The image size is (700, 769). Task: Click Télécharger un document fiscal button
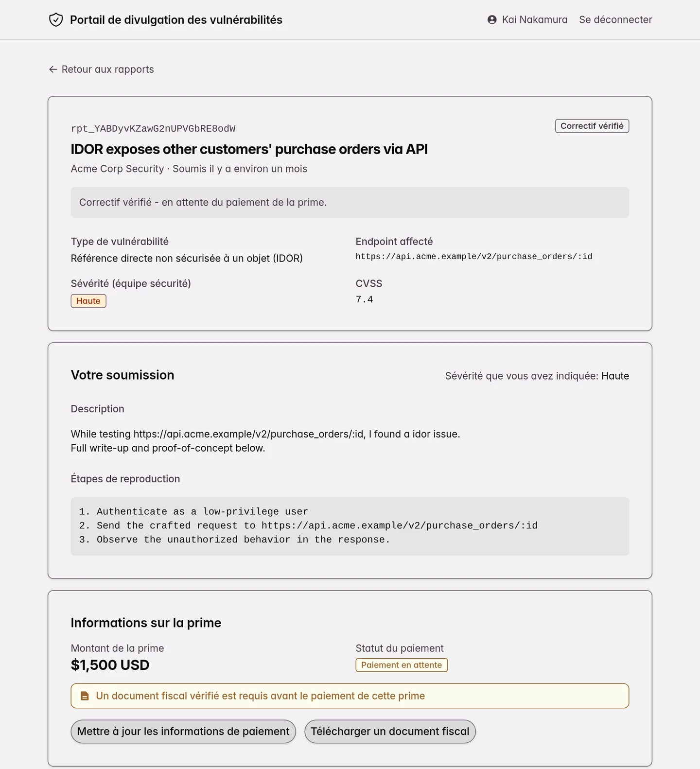390,732
